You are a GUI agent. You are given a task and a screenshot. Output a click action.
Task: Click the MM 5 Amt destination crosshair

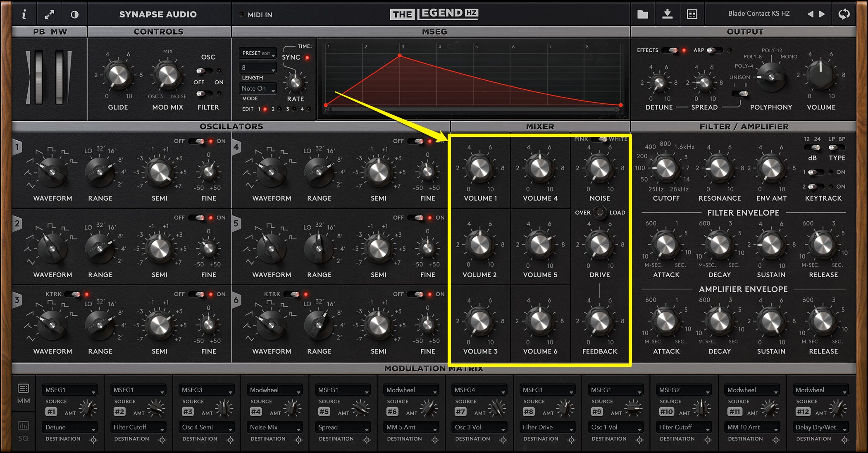(x=435, y=440)
